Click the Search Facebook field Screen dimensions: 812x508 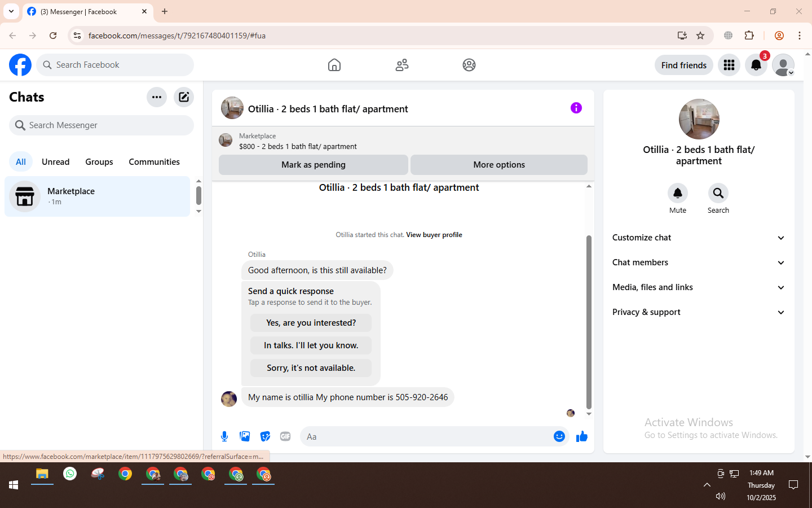(116, 65)
